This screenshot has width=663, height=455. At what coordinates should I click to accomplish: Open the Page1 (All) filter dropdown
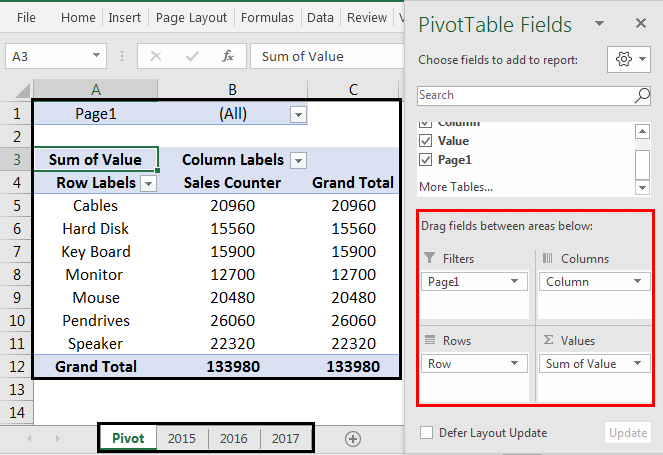click(299, 114)
